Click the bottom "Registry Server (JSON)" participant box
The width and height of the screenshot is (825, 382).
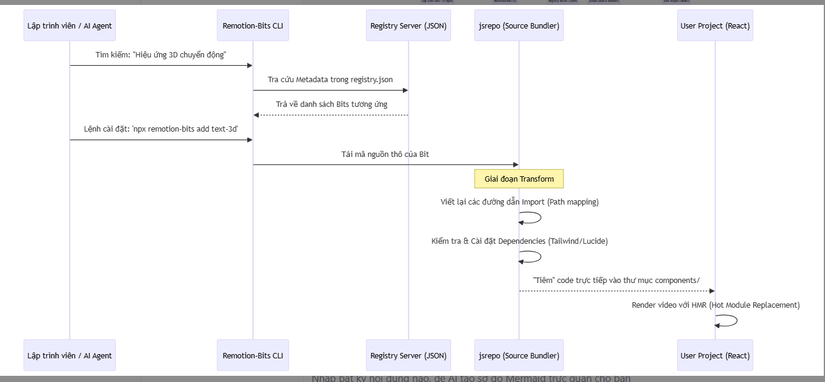(408, 355)
